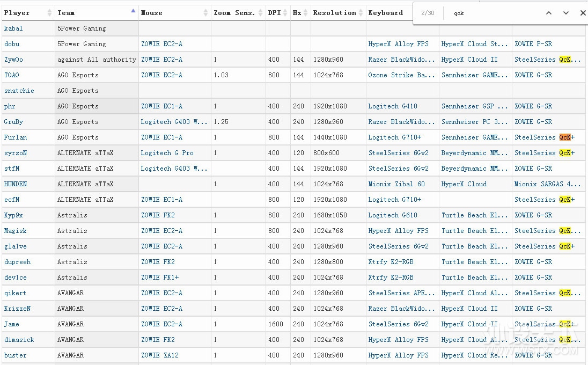Open player Furlan's page
The height and width of the screenshot is (365, 588).
pyautogui.click(x=16, y=137)
